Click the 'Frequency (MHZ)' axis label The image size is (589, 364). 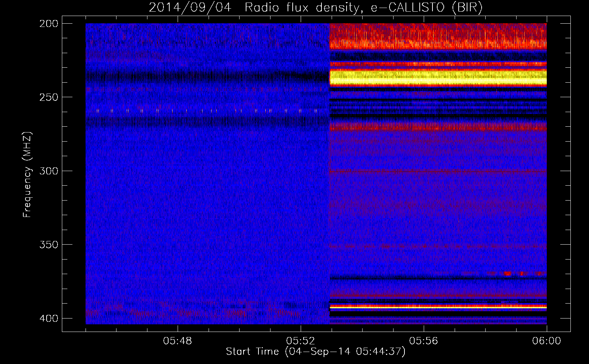(28, 175)
